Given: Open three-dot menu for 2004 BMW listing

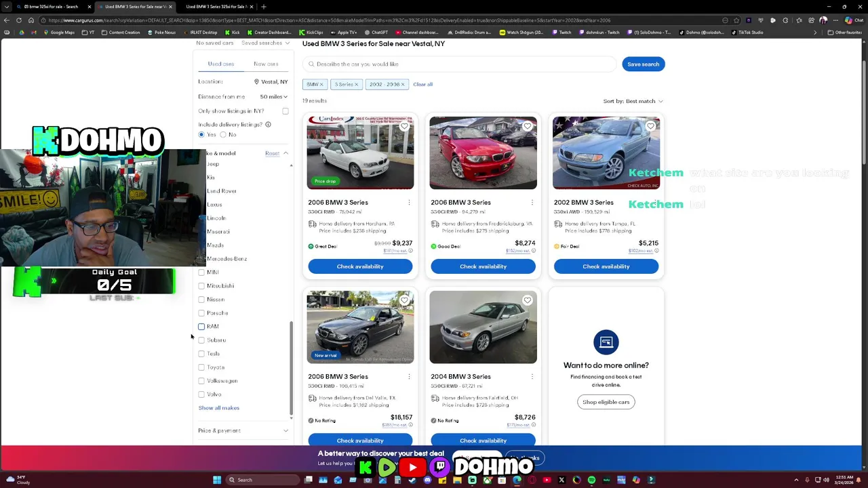Looking at the screenshot, I should (x=532, y=376).
